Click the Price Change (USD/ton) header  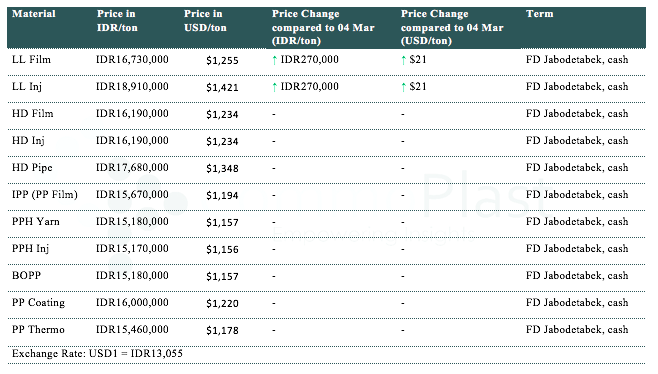452,27
